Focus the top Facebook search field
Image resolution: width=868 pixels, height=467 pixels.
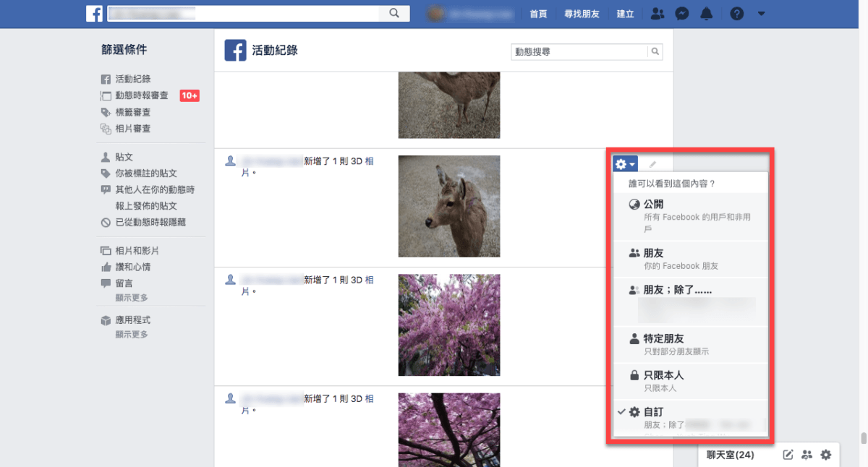[243, 13]
